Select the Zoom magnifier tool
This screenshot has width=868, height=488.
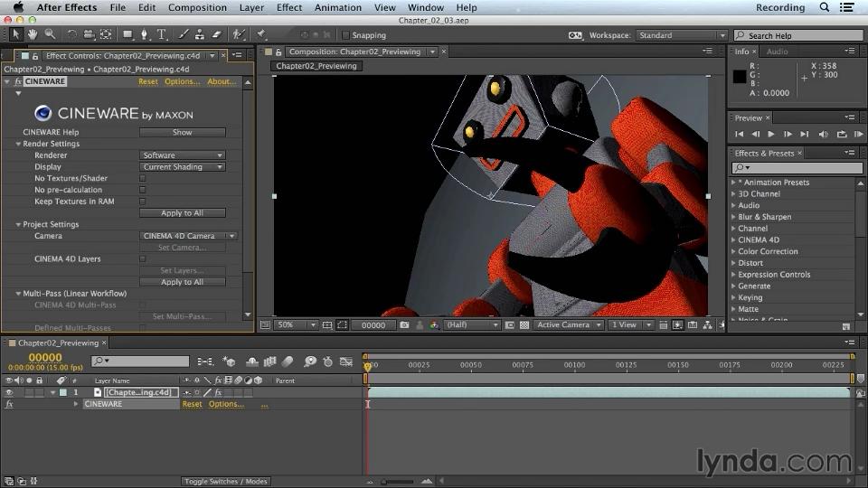49,34
